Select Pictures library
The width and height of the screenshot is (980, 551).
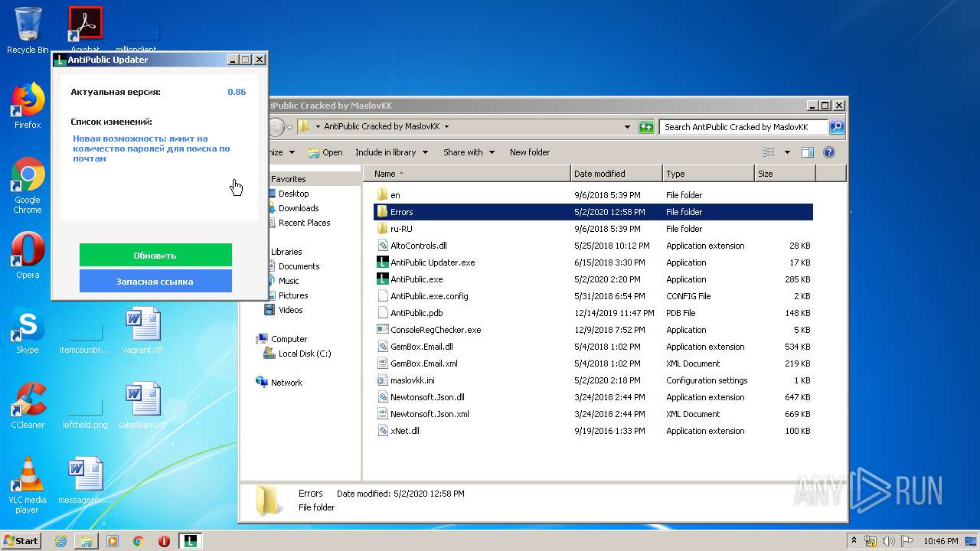click(293, 295)
